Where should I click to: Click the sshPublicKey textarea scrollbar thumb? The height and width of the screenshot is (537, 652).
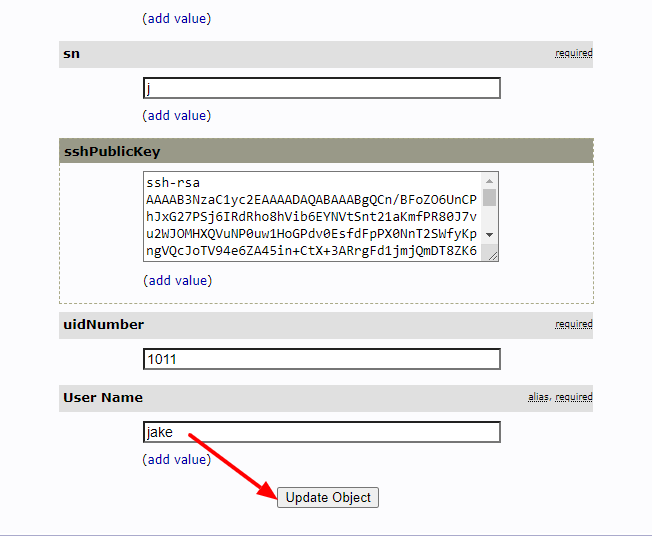tap(489, 198)
